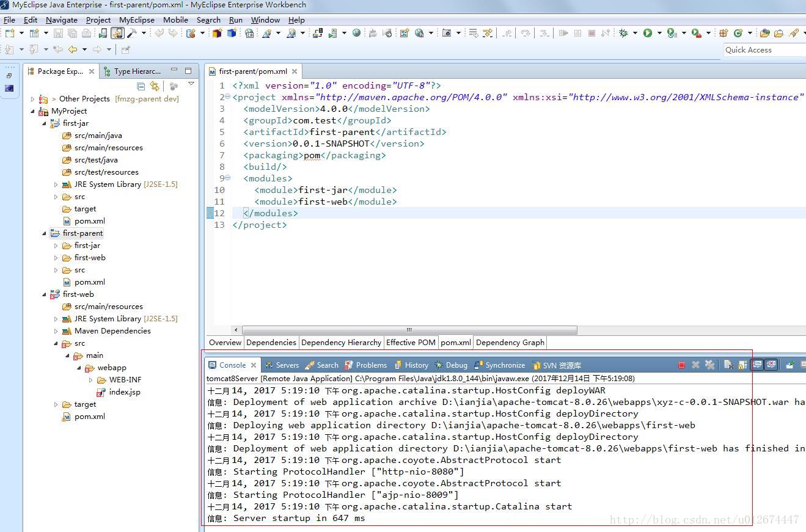
Task: Expand the WEB-INF folder node
Action: click(90, 379)
